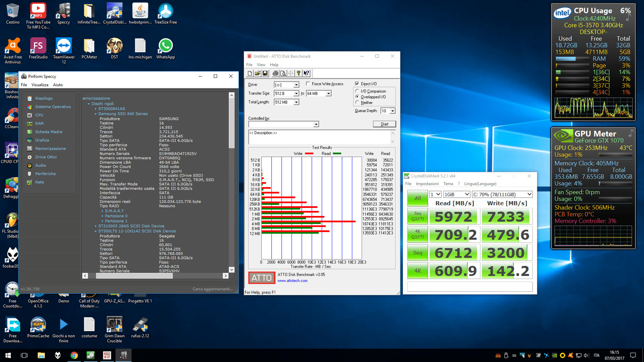Click the Open file icon in ATTO toolbar

click(x=257, y=73)
